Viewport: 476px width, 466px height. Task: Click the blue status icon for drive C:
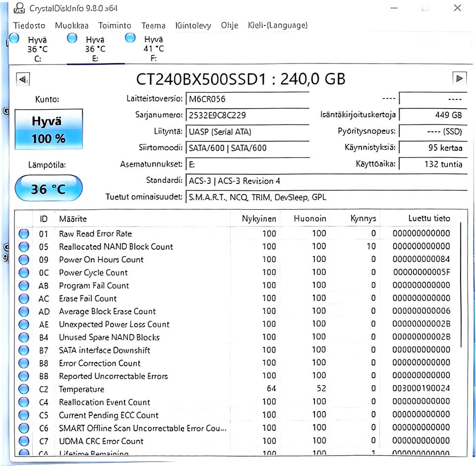pos(14,39)
